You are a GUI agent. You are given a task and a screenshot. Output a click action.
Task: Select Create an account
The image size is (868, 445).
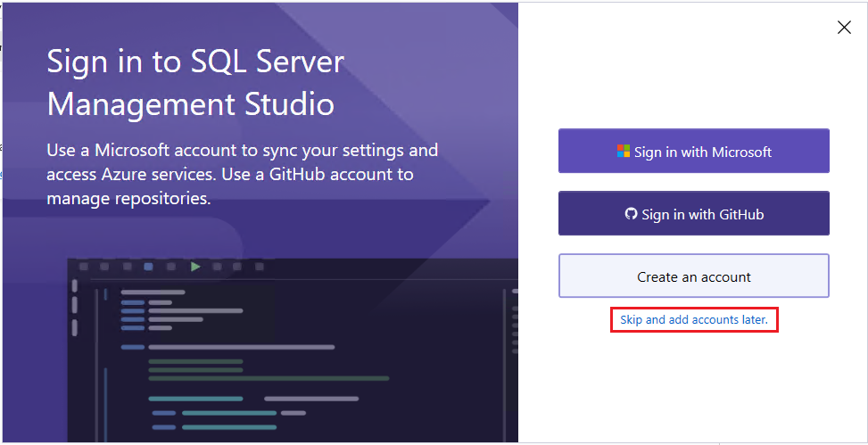pos(694,276)
